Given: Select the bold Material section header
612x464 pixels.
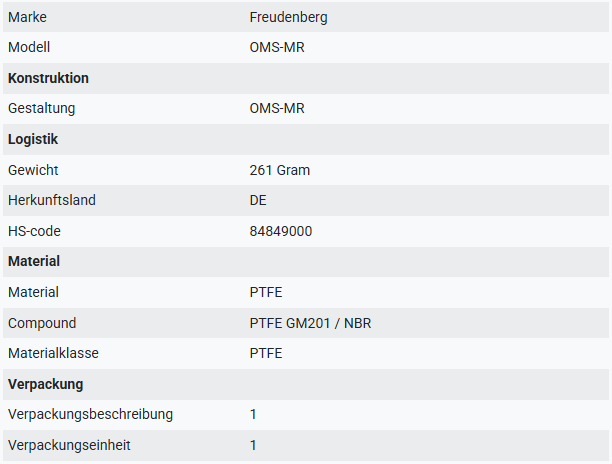Looking at the screenshot, I should pos(34,261).
